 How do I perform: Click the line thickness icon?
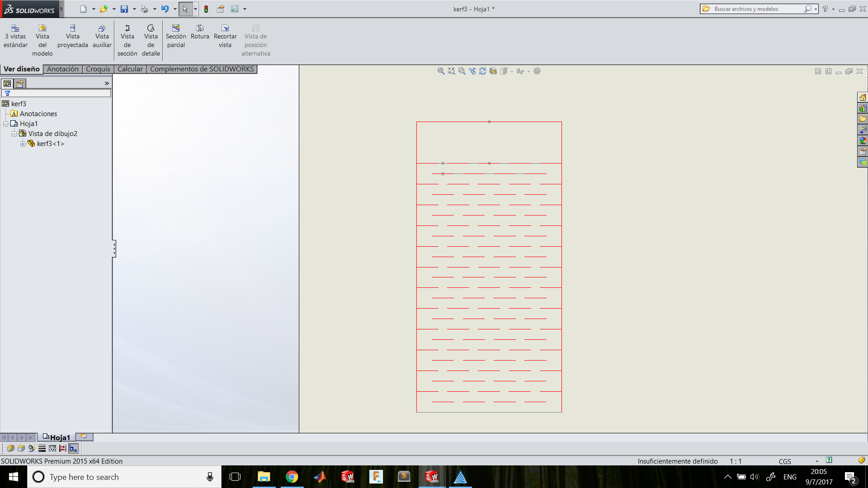42,448
